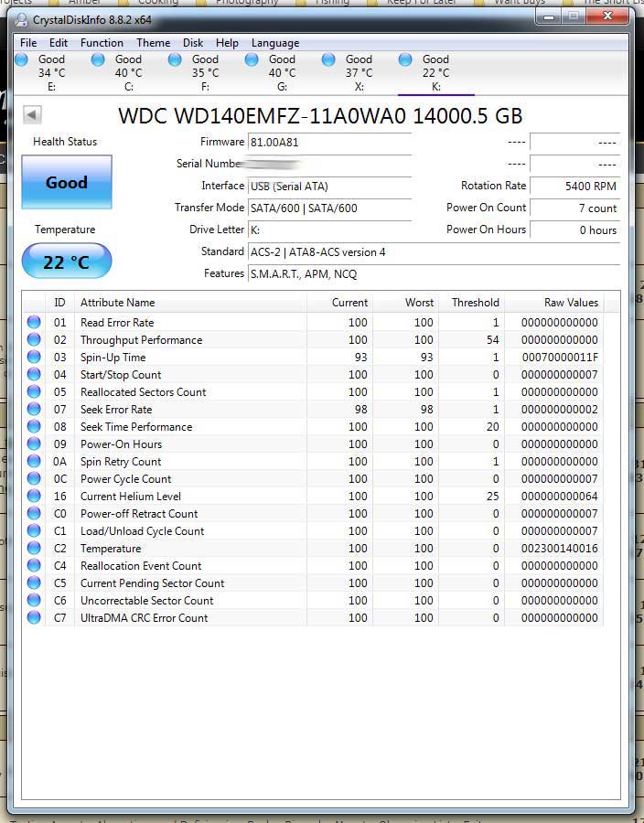Screen dimensions: 644x823
Task: Select the Seek Error Rate attribute name
Action: coord(116,410)
